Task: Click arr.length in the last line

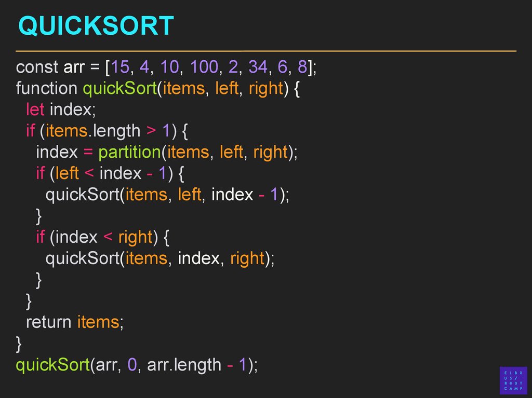Action: pos(184,365)
